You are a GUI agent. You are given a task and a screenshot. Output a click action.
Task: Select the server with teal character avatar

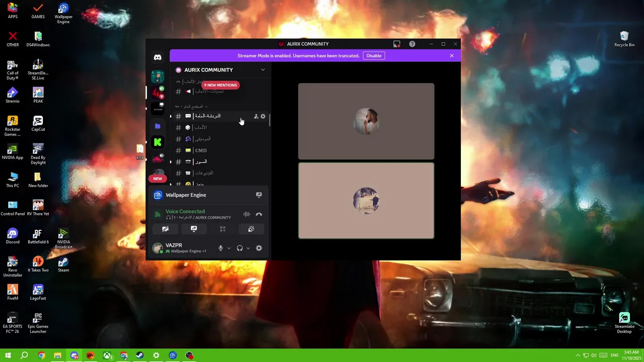157,76
